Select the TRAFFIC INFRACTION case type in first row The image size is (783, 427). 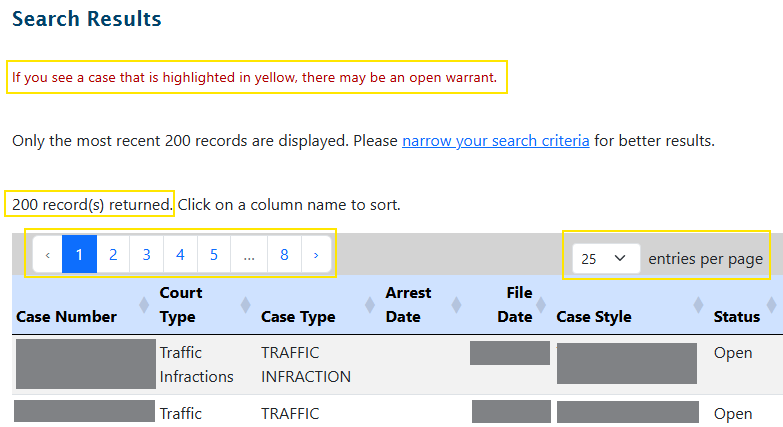(x=306, y=365)
